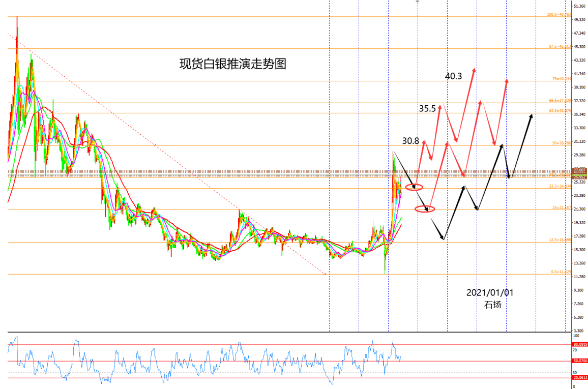Click the chart title 现货白银推演走势图

tap(233, 64)
